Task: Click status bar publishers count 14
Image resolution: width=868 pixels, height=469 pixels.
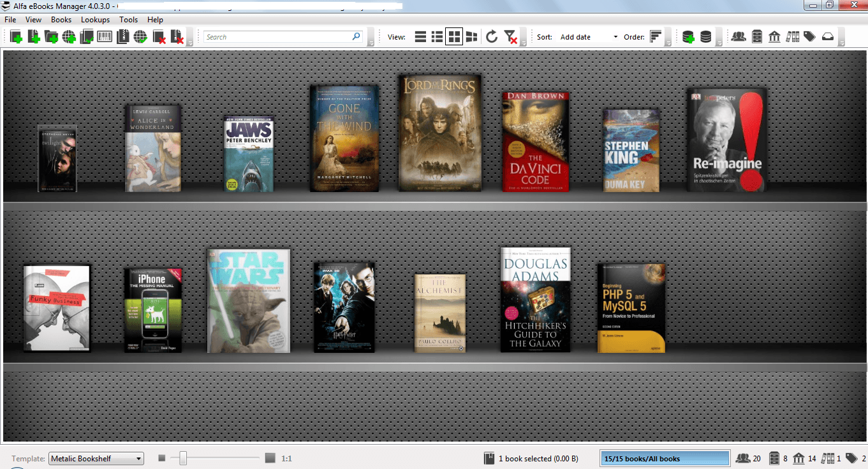Action: click(804, 458)
